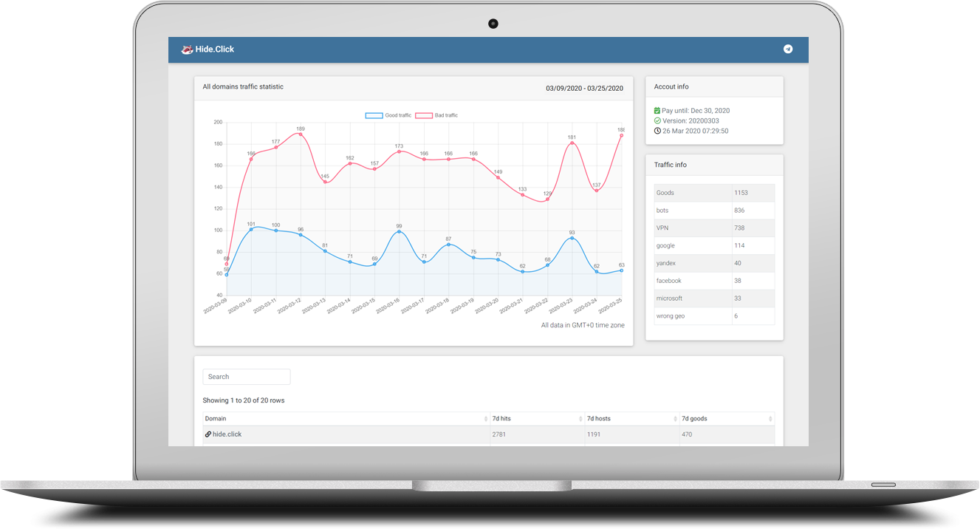Click the google row in Traffic info
Screen dimensions: 980x529
714,245
